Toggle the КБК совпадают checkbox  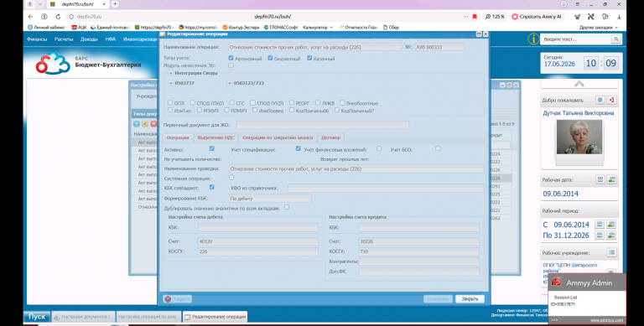coord(211,187)
